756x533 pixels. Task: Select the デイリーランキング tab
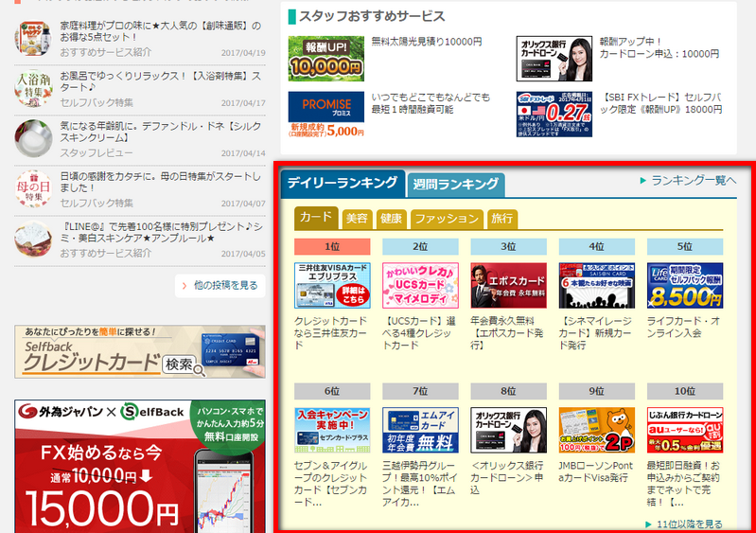(343, 183)
